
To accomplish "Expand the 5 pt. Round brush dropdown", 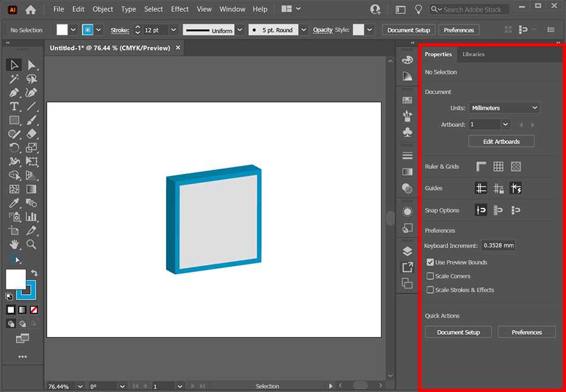I will click(304, 30).
